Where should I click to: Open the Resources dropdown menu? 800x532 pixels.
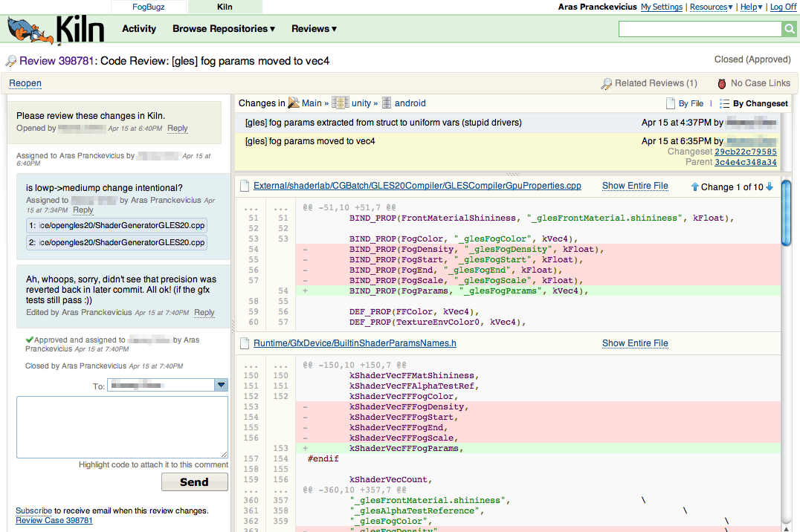click(710, 7)
